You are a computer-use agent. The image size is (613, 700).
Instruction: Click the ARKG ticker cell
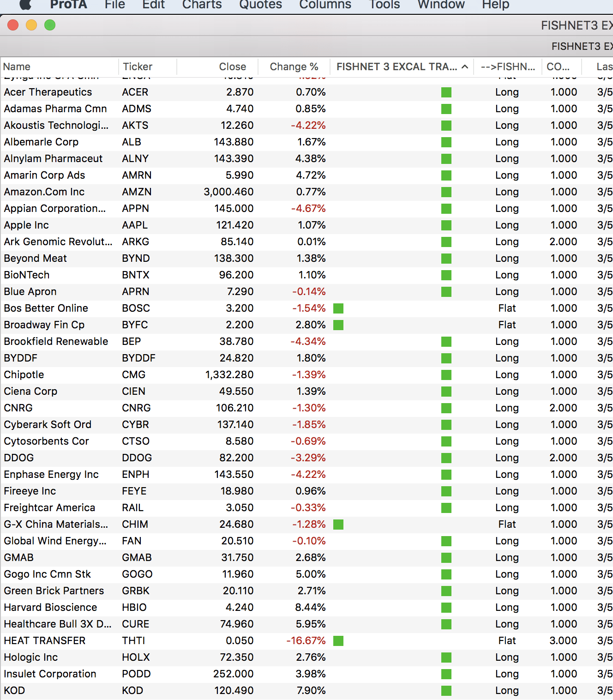[135, 241]
